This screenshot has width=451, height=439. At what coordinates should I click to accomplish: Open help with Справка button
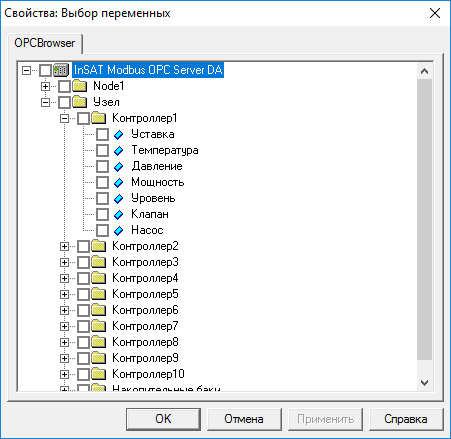click(406, 419)
